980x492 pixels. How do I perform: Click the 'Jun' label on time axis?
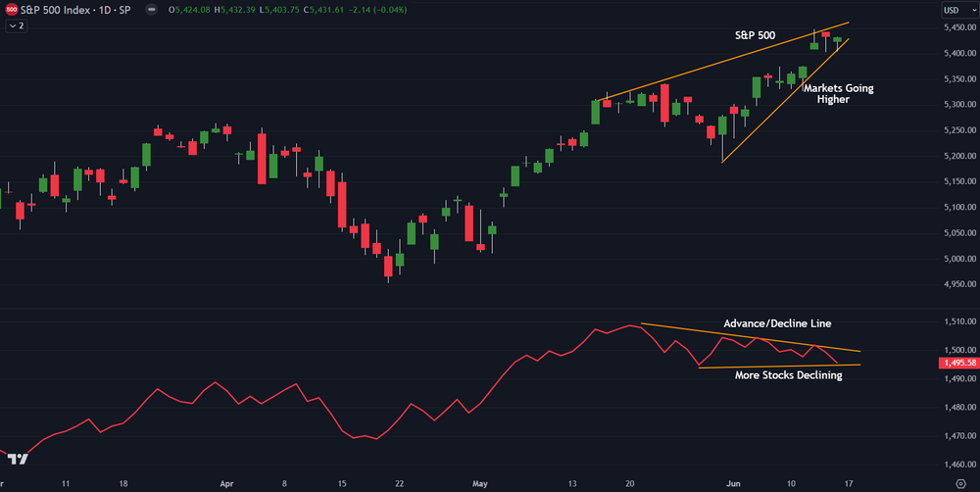click(x=731, y=483)
